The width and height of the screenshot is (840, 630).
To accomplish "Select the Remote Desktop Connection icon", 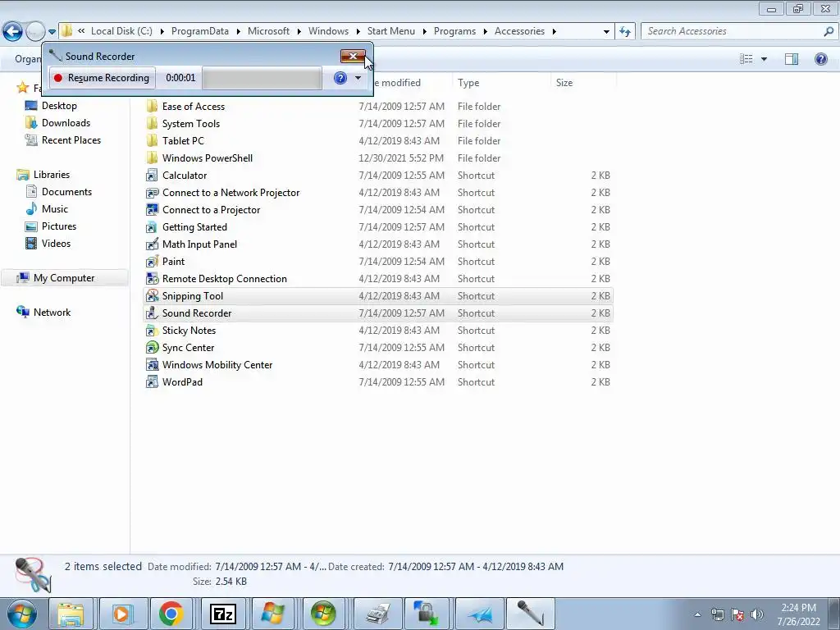I will coord(152,279).
